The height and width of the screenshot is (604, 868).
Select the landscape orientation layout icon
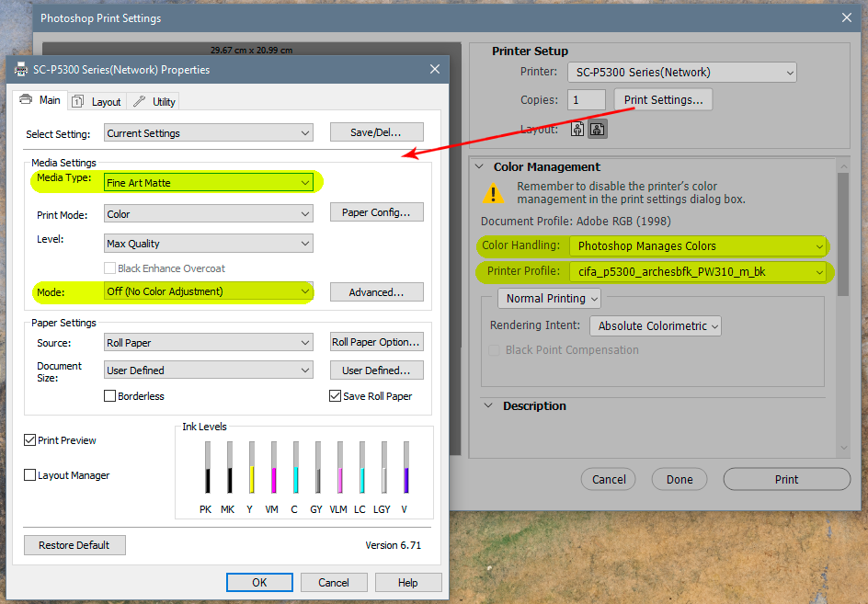click(598, 129)
